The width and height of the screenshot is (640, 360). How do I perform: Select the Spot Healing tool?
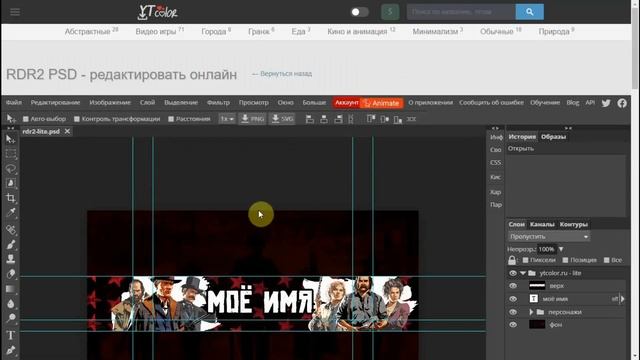(11, 229)
